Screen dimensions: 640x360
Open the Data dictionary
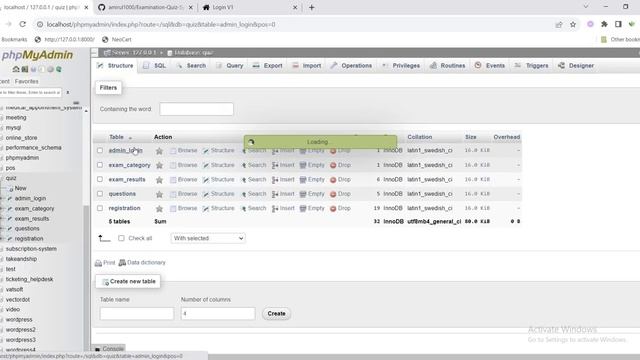(x=142, y=262)
